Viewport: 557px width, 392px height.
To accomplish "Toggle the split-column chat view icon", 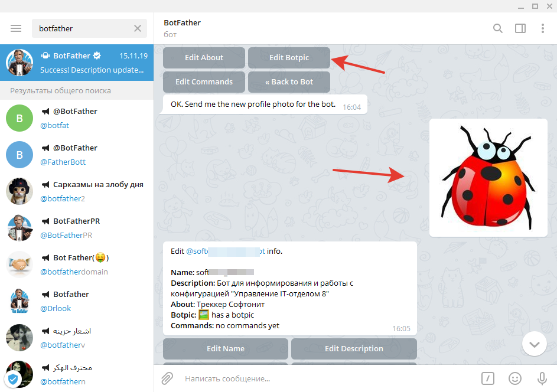I will (520, 28).
